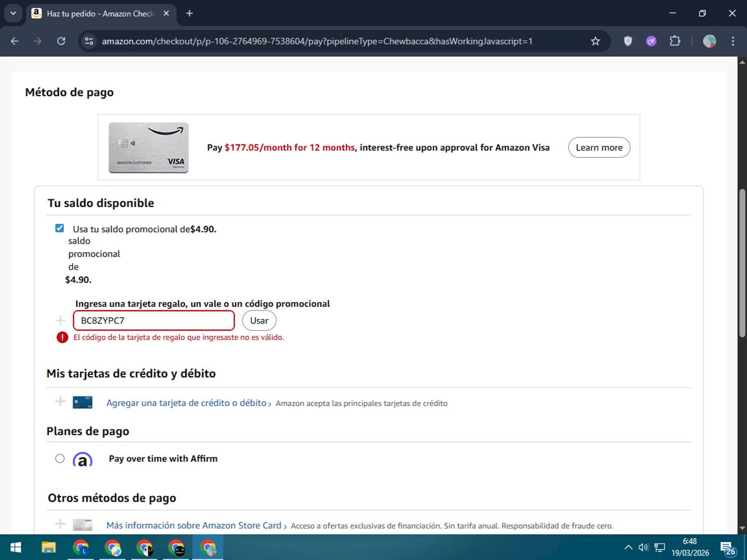Uncheck the promotional balance $4.90 checkbox
747x560 pixels.
[60, 228]
